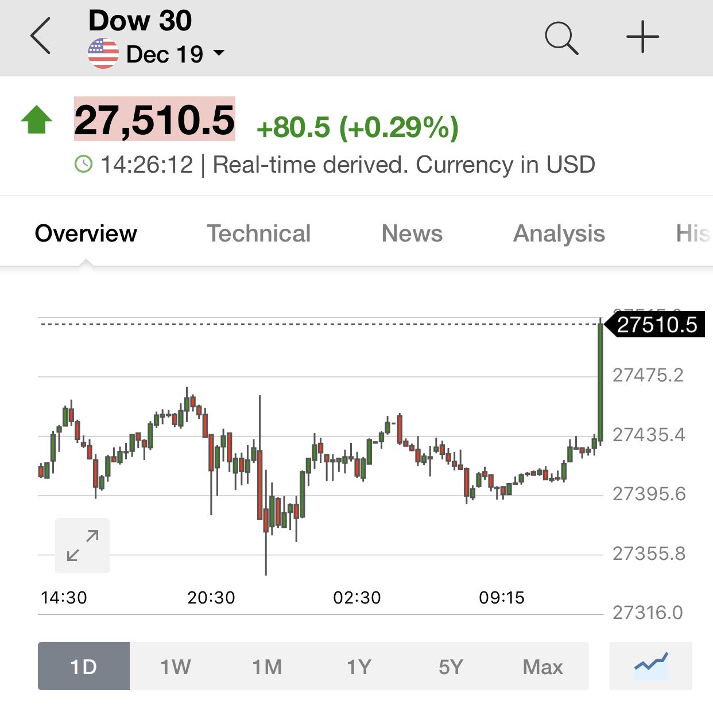Screen dimensions: 713x728
Task: Tap the green clock icon beside 14:26:12
Action: (84, 165)
